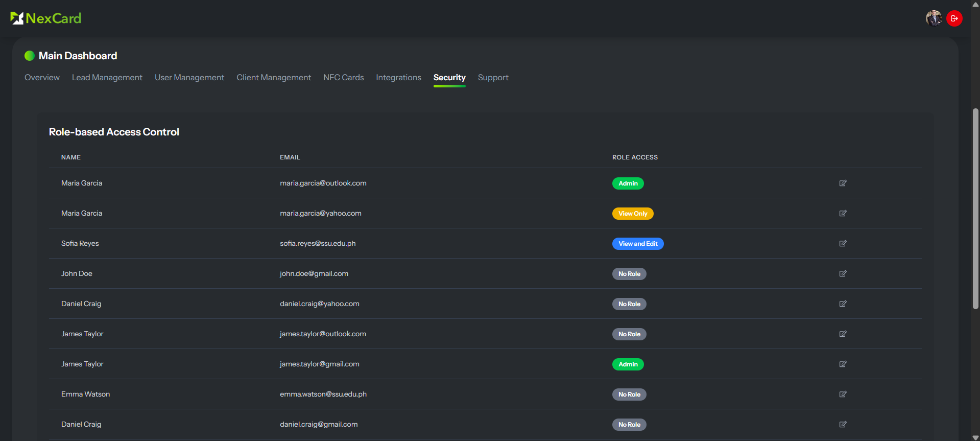
Task: Open the user profile avatar
Action: [x=934, y=18]
